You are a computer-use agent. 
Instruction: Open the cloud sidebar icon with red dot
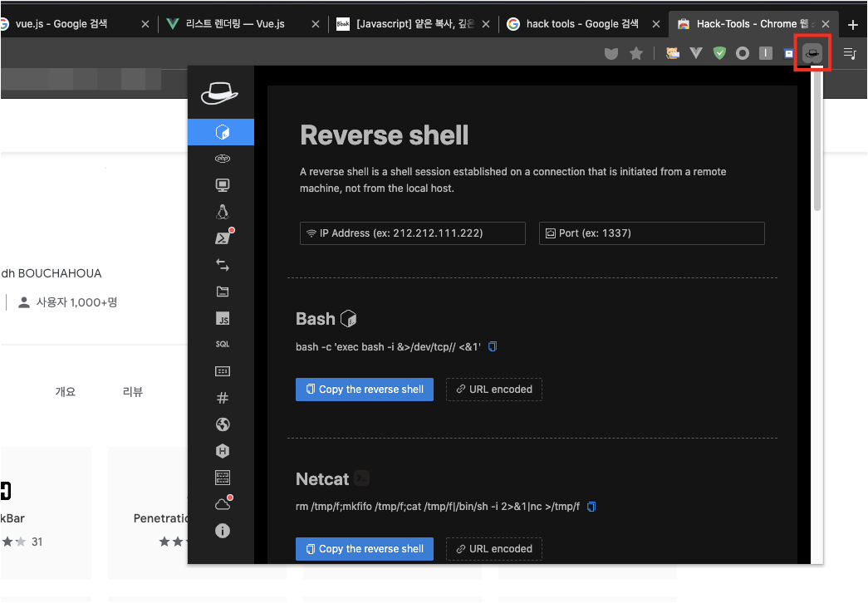[223, 503]
